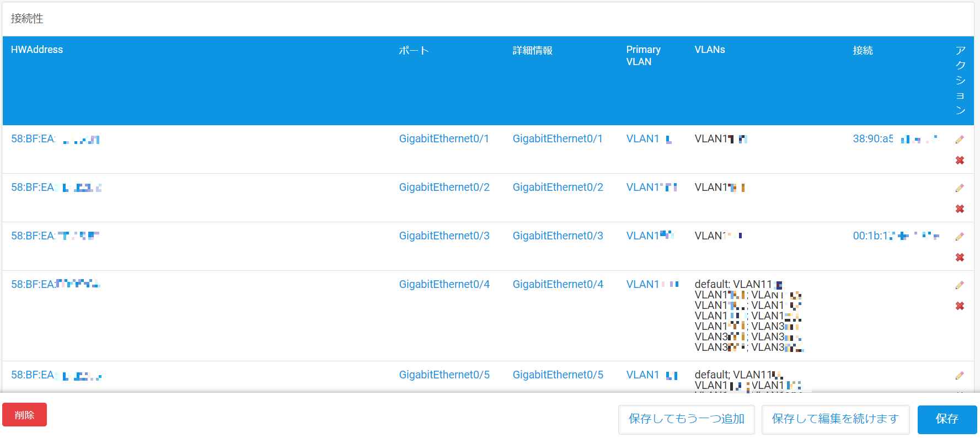This screenshot has width=980, height=438.
Task: Click the Primary VLAN column header
Action: tap(644, 56)
